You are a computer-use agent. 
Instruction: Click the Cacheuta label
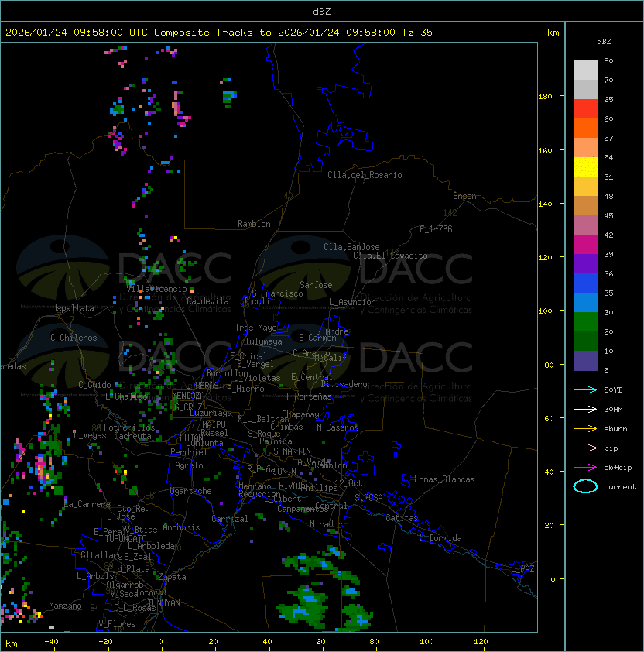point(132,436)
